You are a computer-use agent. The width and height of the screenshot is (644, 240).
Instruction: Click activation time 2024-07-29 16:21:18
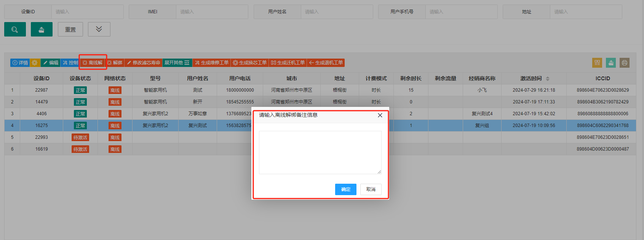(x=534, y=90)
